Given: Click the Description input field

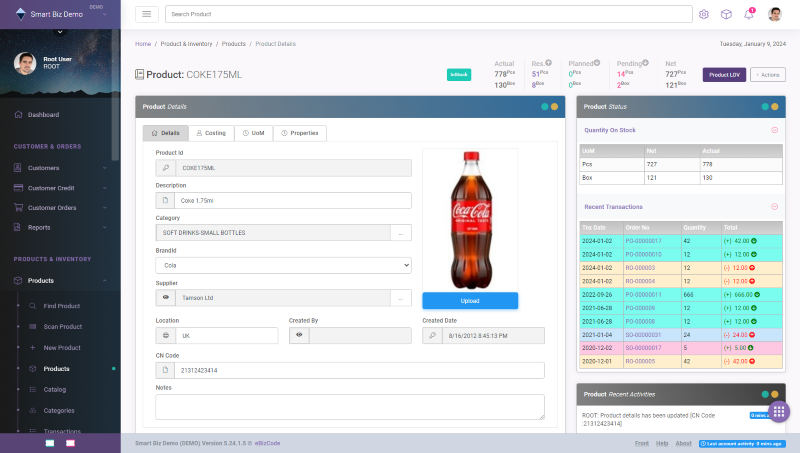Looking at the screenshot, I should 293,200.
